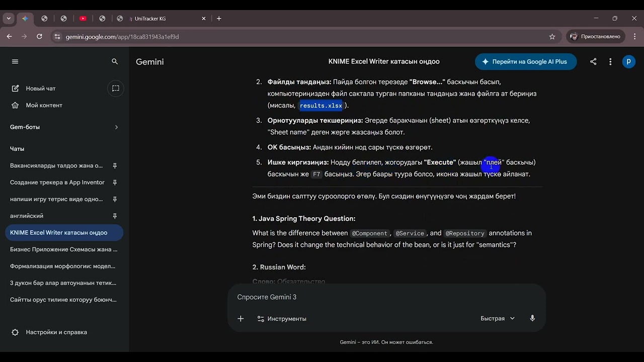
Task: Toggle pin on the английский chat
Action: [115, 216]
